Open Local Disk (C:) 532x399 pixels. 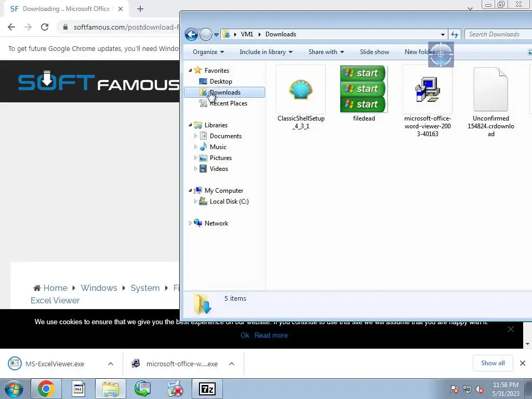click(229, 202)
